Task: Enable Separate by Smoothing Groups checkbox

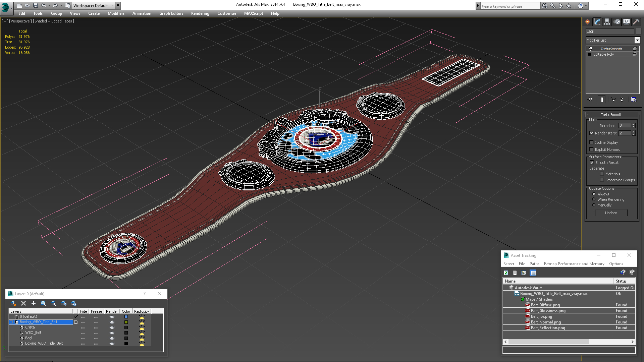Action: [602, 180]
